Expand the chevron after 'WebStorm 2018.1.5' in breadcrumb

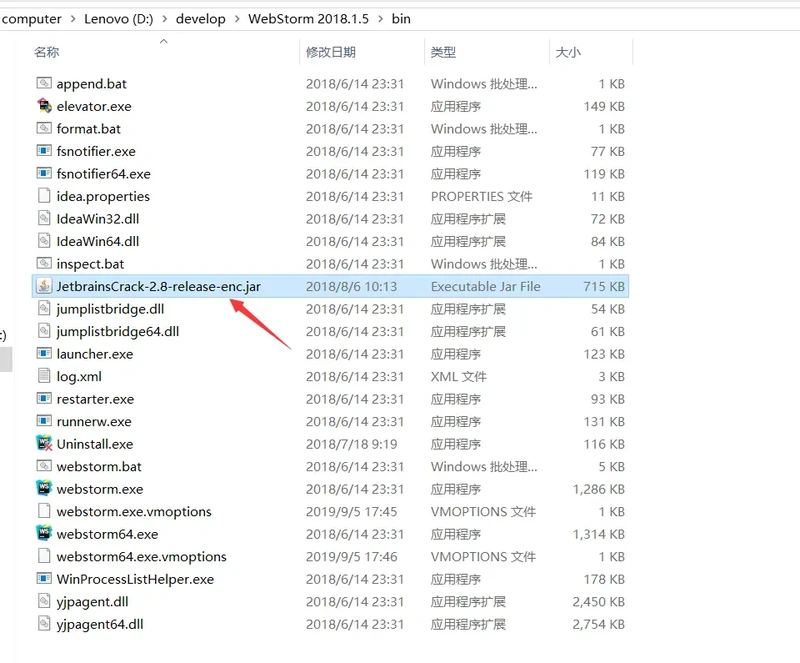[x=379, y=19]
